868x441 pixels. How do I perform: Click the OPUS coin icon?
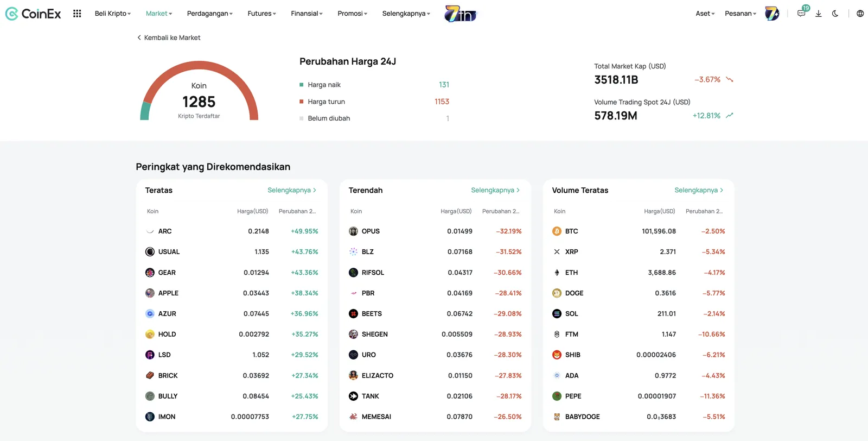coord(353,231)
